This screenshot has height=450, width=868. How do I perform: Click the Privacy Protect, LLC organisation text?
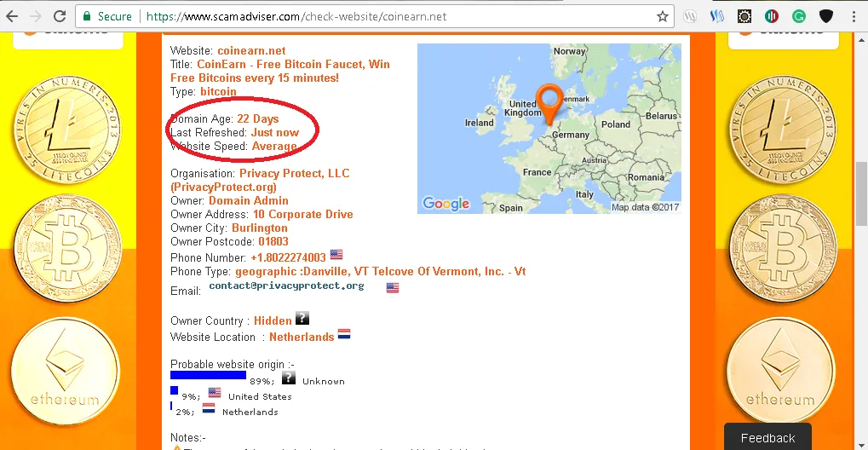tap(260, 180)
